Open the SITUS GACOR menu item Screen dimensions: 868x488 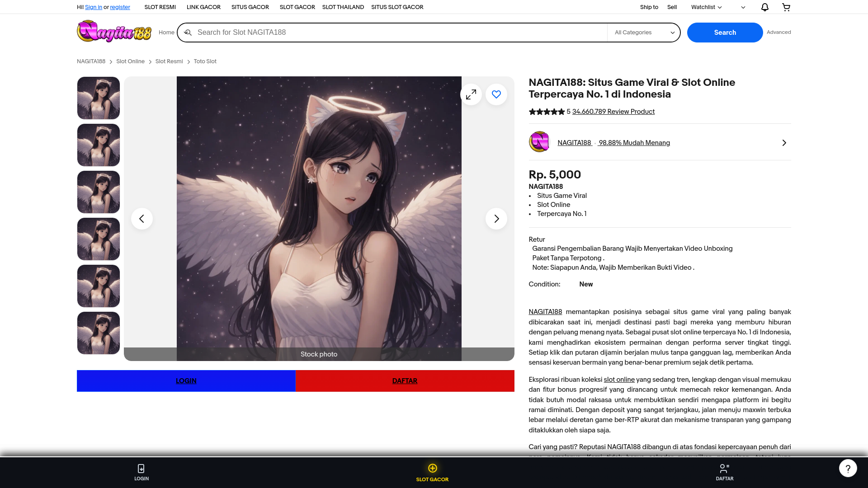pyautogui.click(x=250, y=7)
